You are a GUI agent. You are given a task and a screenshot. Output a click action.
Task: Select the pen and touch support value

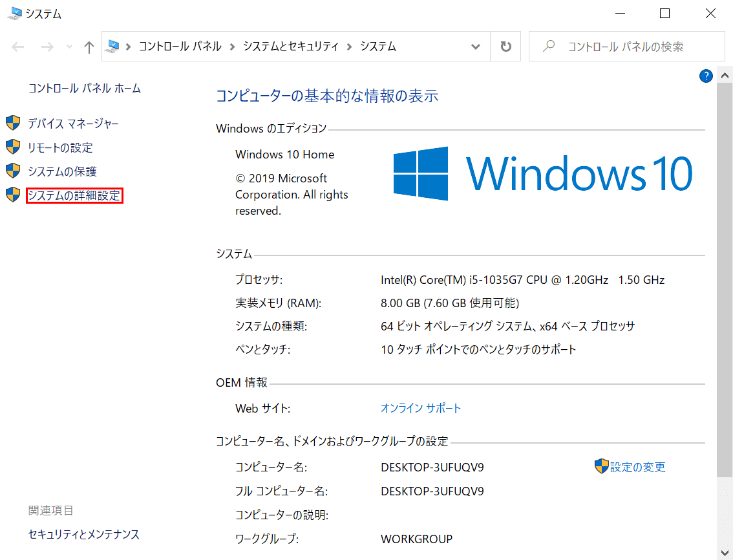pyautogui.click(x=478, y=349)
